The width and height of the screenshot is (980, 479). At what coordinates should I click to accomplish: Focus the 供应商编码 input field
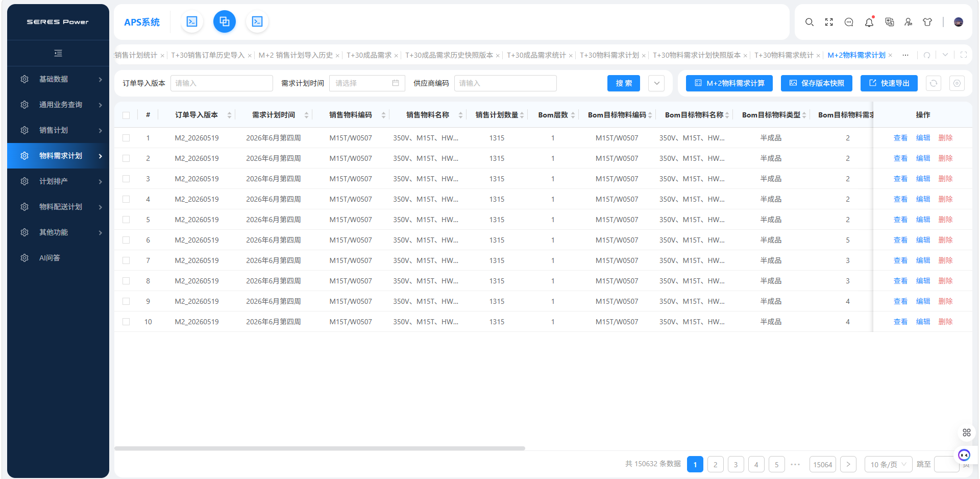pyautogui.click(x=505, y=83)
